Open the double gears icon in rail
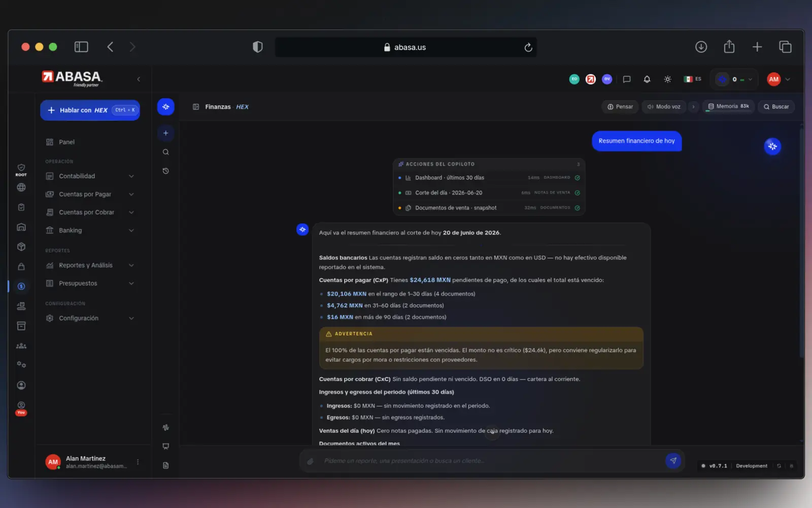Image resolution: width=812 pixels, height=508 pixels. (21, 365)
